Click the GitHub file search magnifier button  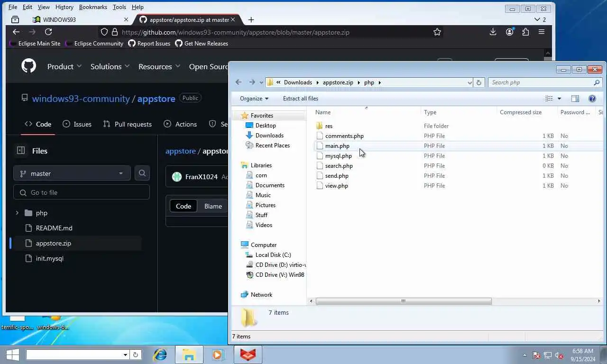pos(142,173)
